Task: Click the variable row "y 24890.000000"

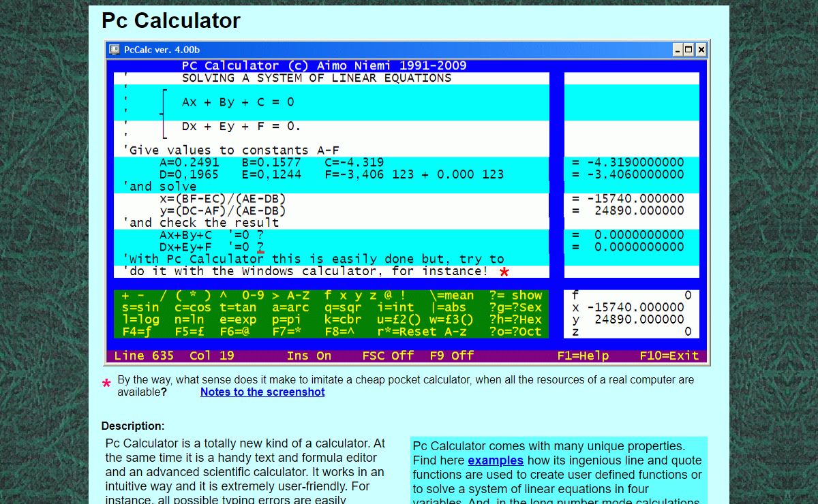Action: coord(628,320)
